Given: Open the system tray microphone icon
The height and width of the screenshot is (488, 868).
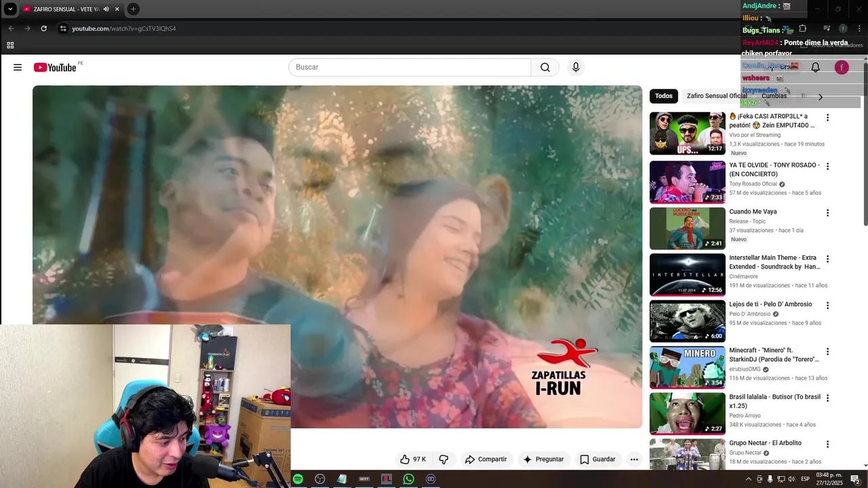Looking at the screenshot, I should click(x=770, y=479).
